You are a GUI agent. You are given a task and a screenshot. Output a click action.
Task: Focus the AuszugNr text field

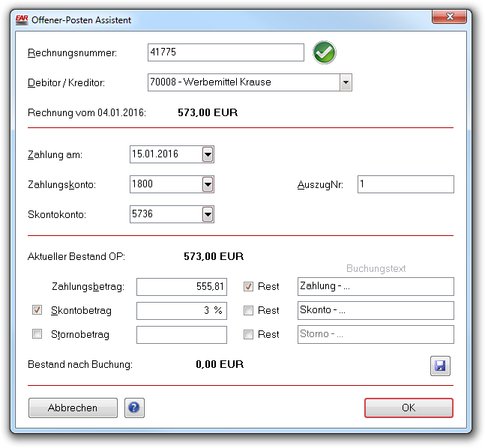click(406, 184)
